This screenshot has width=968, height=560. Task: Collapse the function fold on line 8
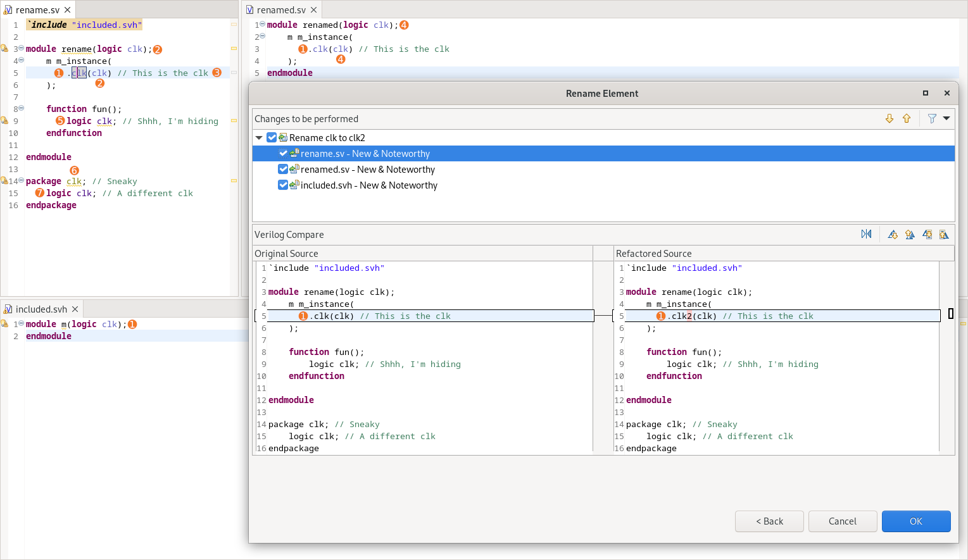tap(21, 108)
